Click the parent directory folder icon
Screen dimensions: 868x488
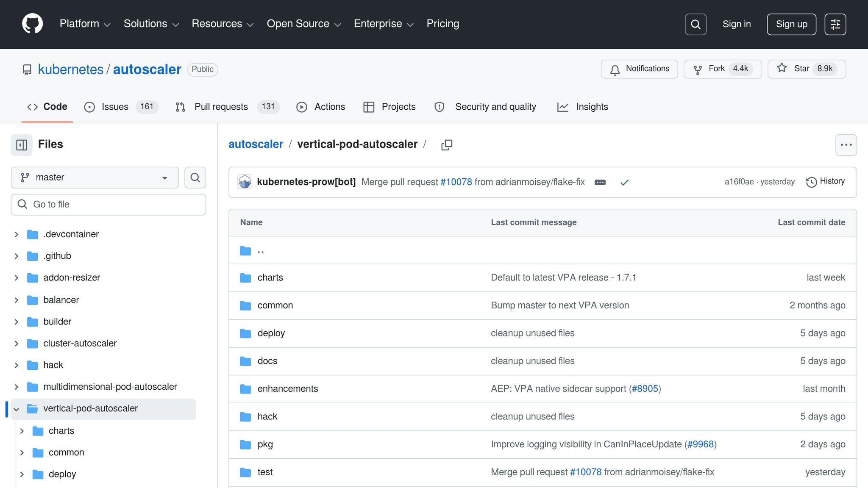[x=245, y=251]
